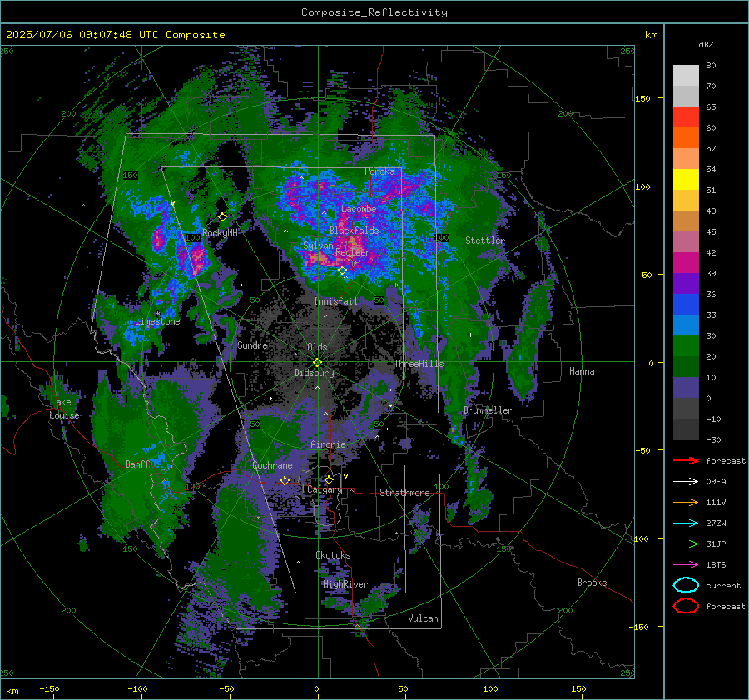Click the '18TS' legend text
Viewport: 749px width, 700px height.
716,565
